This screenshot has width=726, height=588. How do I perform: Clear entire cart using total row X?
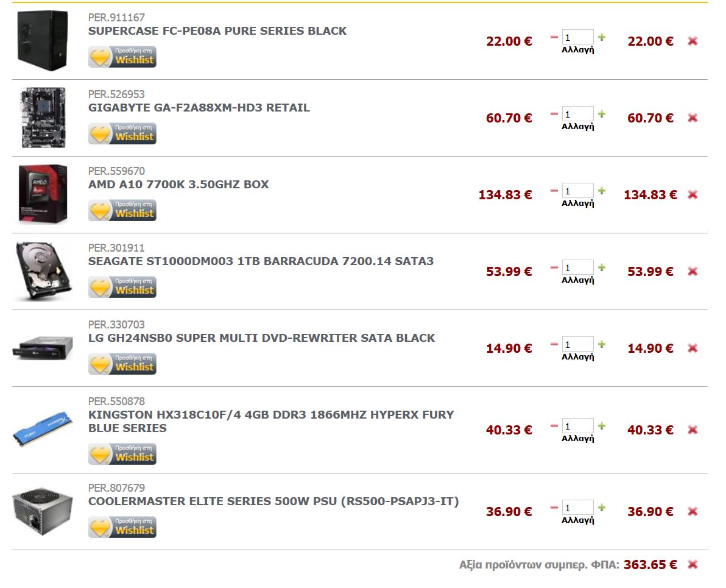(693, 564)
